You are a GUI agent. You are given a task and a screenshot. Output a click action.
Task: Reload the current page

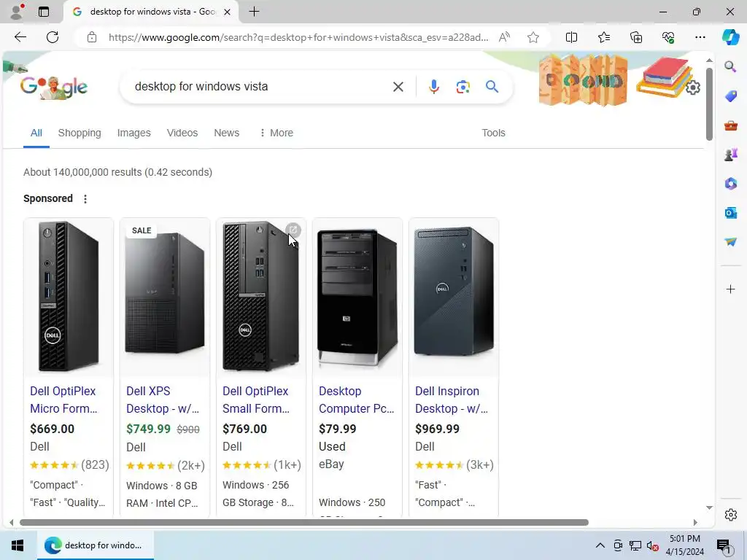pos(53,37)
